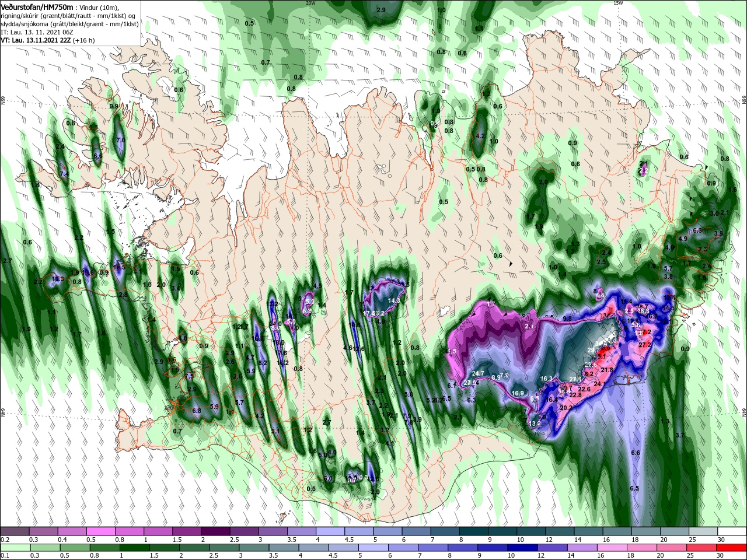
Task: Select the white snow-legend swatch above 30
Action: point(732,531)
